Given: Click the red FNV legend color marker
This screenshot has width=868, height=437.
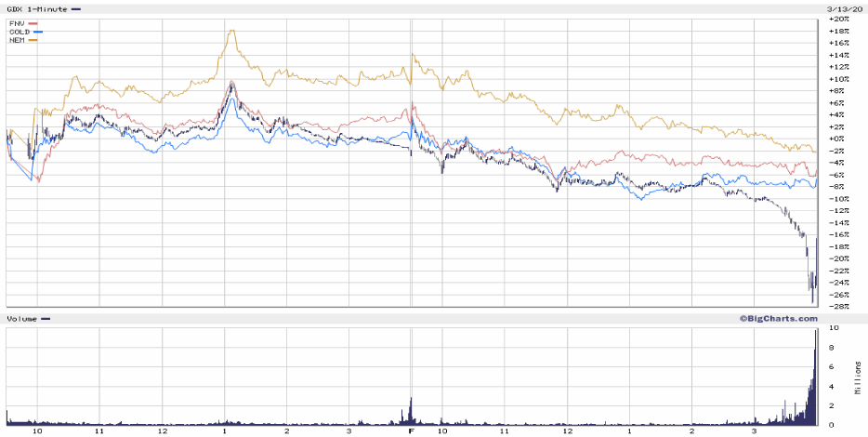Looking at the screenshot, I should coord(33,23).
